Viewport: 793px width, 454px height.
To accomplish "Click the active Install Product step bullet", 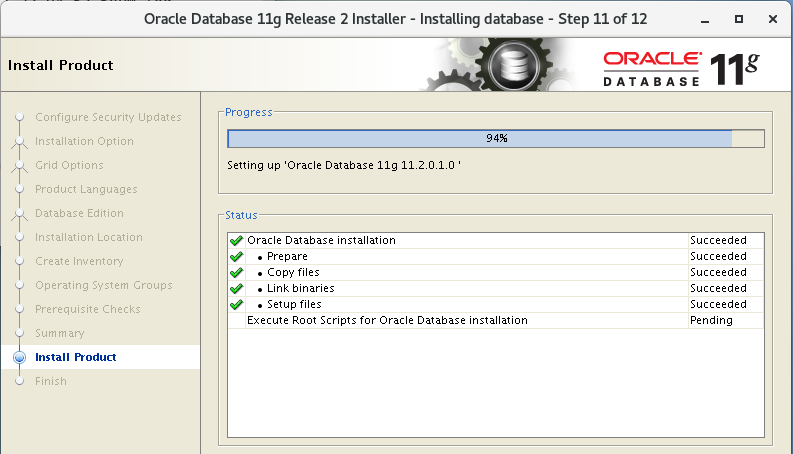I will coord(19,357).
